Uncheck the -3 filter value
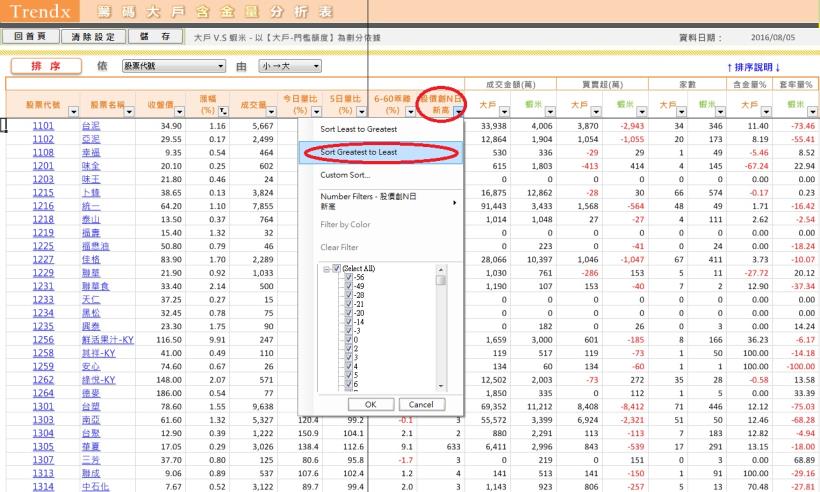Screen dimensions: 820x492 pos(349,330)
